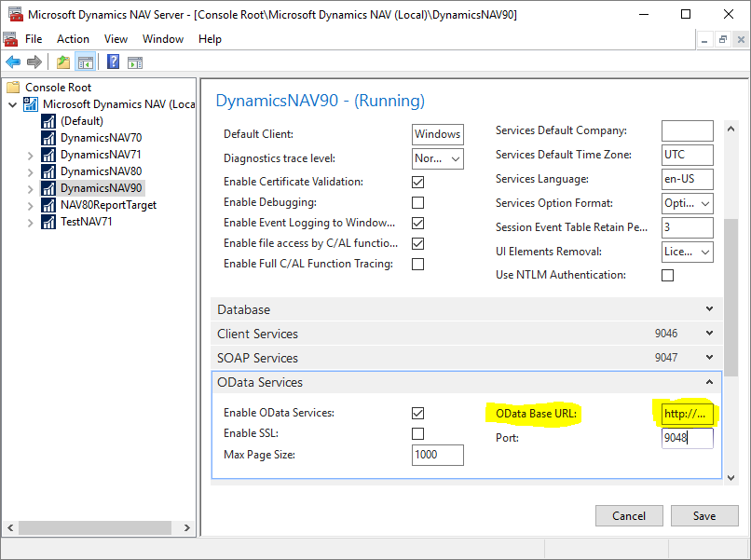Screen dimensions: 751x560
Task: Expand the DynamicsNAV80 tree node
Action: (30, 172)
